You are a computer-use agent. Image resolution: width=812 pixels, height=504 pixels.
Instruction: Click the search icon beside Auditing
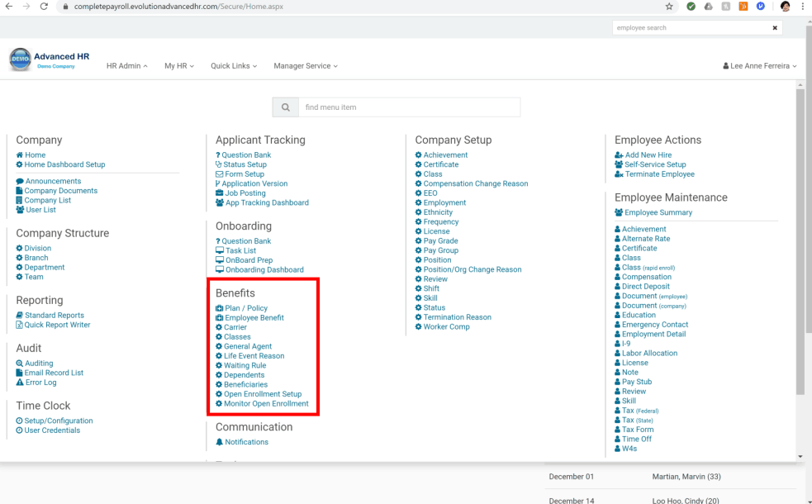[x=20, y=363]
